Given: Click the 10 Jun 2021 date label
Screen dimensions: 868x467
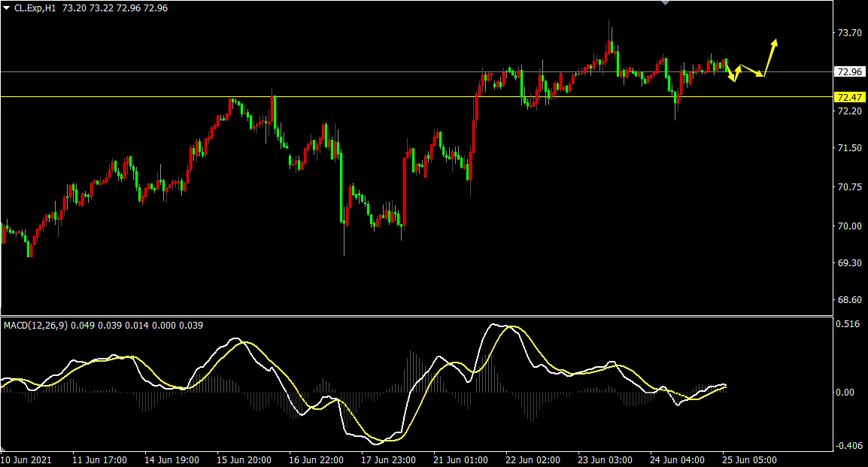Looking at the screenshot, I should point(26,460).
